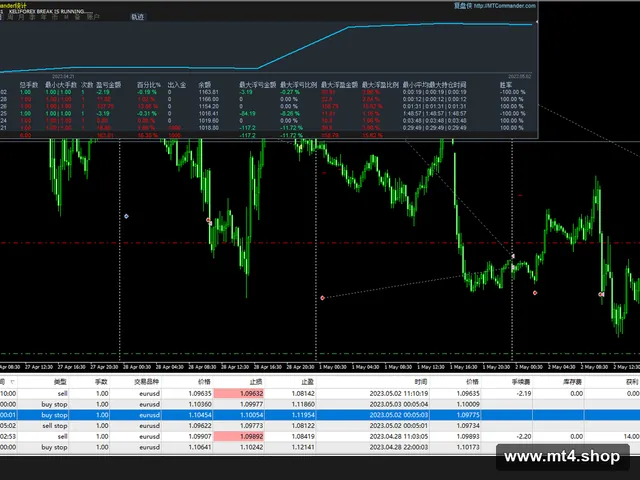Click time cell 2023.04.28 22:00:03

pyautogui.click(x=399, y=447)
